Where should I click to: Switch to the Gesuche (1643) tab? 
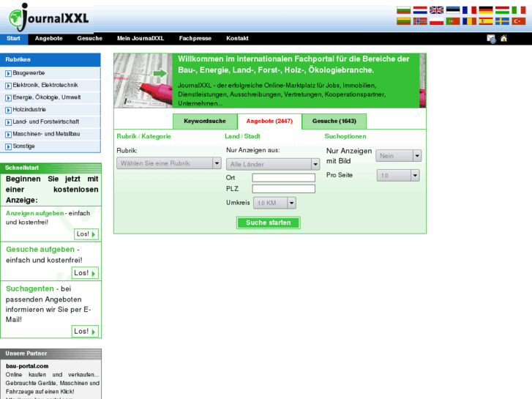[x=334, y=122]
